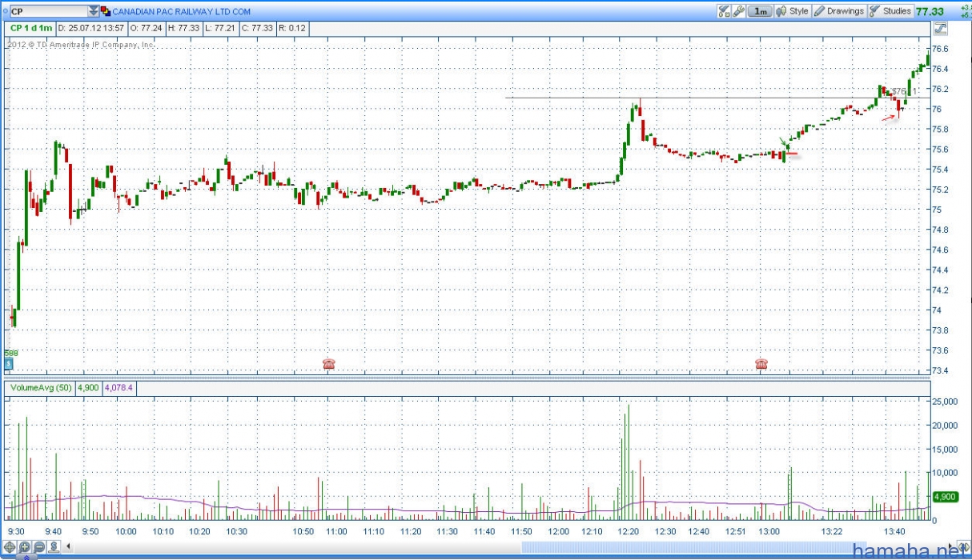Click the price axis settings icon below toolbar
The height and width of the screenshot is (560, 972).
[x=940, y=29]
